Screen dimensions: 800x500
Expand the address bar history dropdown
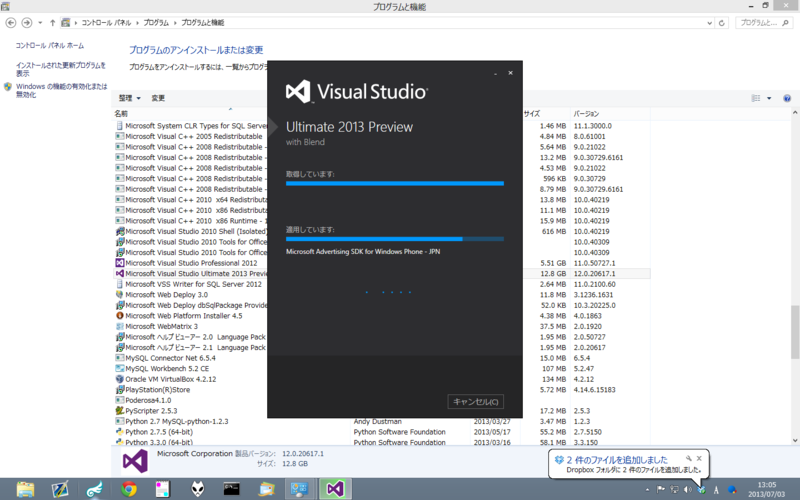pos(709,23)
